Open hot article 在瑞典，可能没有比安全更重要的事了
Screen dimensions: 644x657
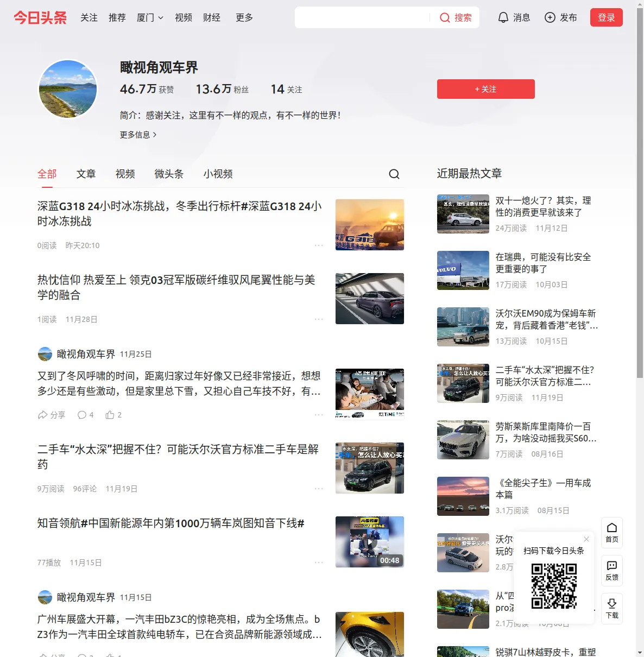[543, 263]
